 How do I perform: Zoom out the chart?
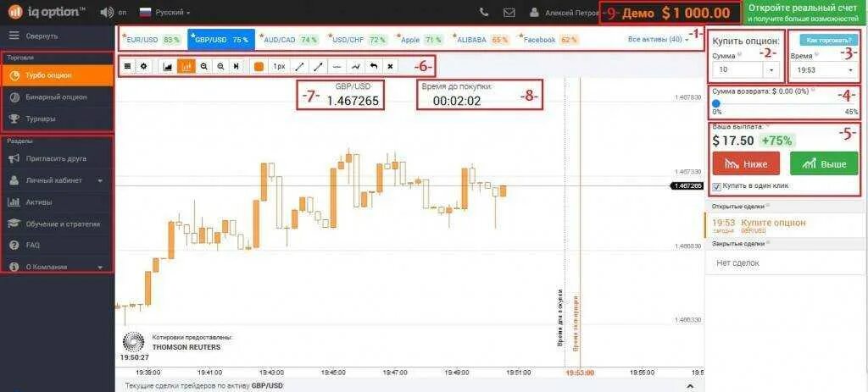[x=203, y=66]
